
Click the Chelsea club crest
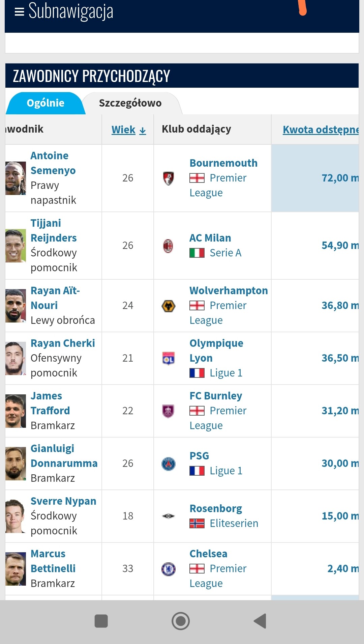point(169,569)
